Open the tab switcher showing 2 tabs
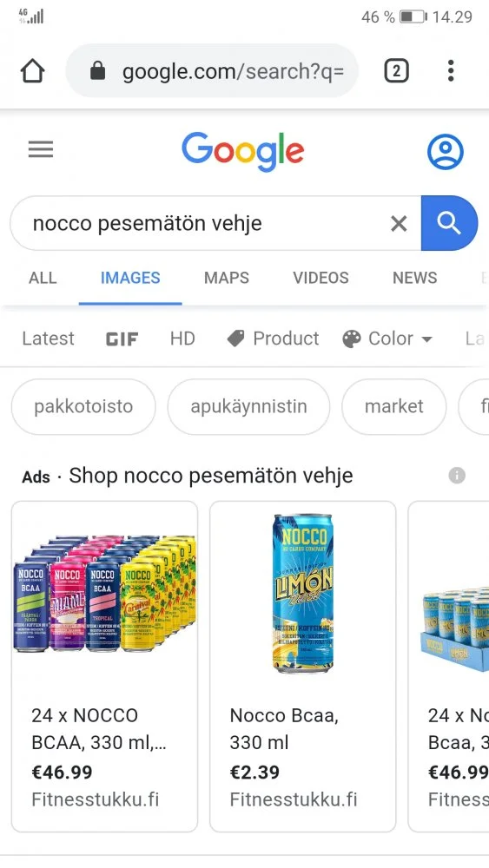Screen dimensions: 489x868 pyautogui.click(x=396, y=71)
